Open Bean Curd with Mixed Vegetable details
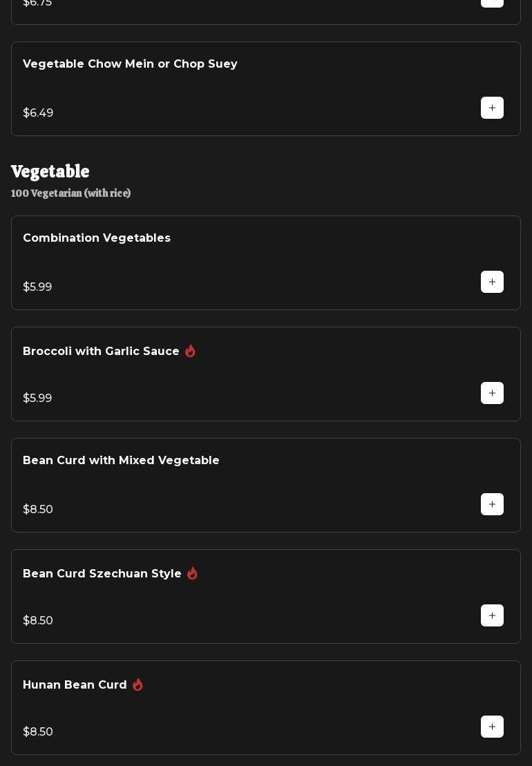The height and width of the screenshot is (766, 532). click(121, 461)
